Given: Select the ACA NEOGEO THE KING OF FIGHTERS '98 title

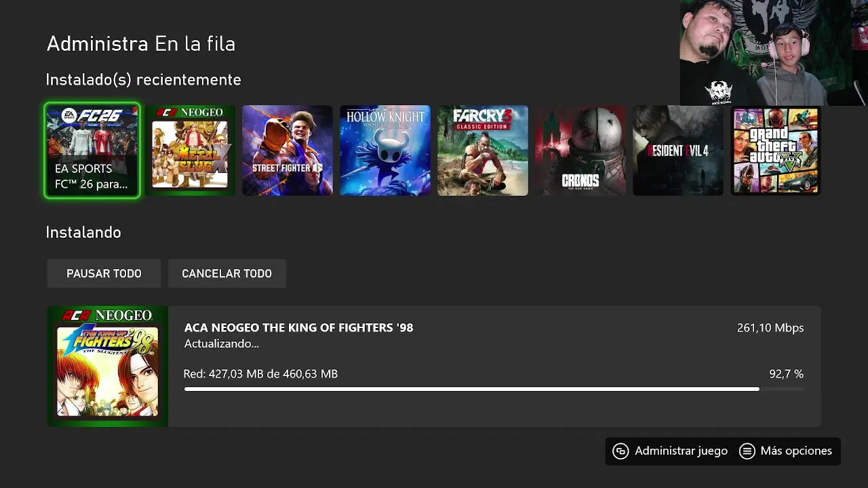Looking at the screenshot, I should click(298, 328).
